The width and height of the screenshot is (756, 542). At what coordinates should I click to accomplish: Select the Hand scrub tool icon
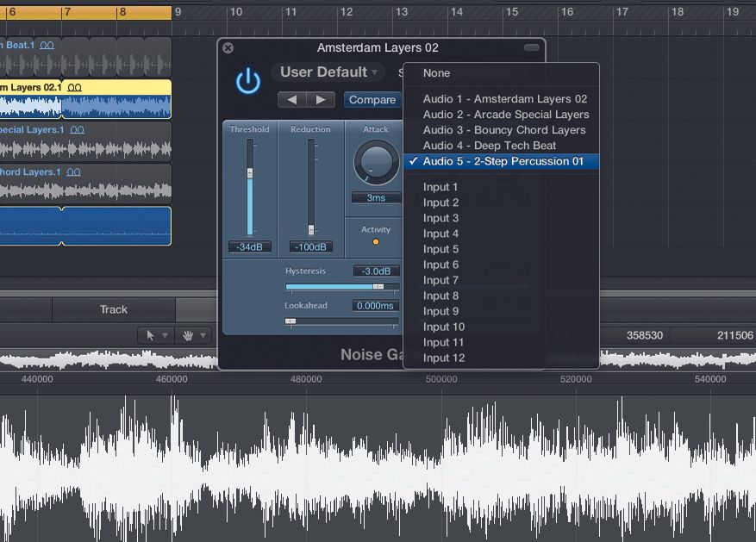pyautogui.click(x=188, y=336)
